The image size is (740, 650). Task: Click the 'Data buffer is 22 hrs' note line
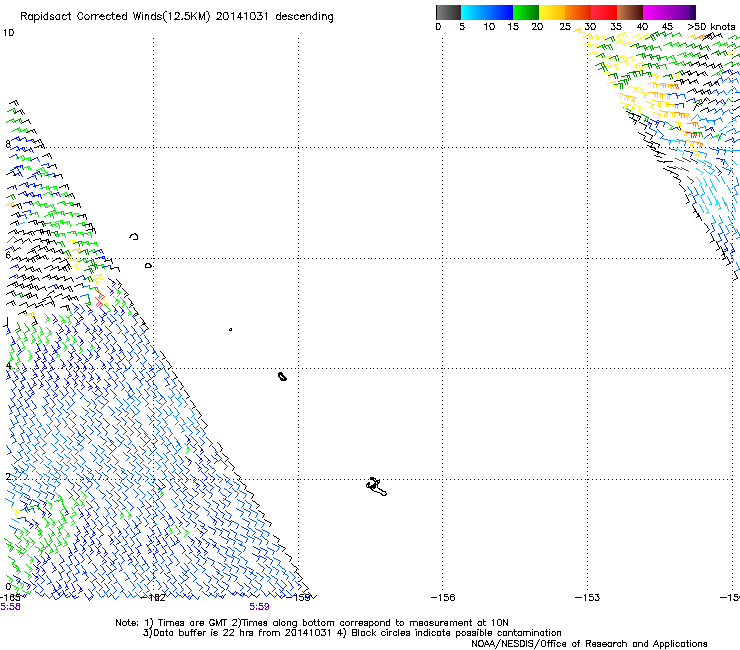click(352, 633)
